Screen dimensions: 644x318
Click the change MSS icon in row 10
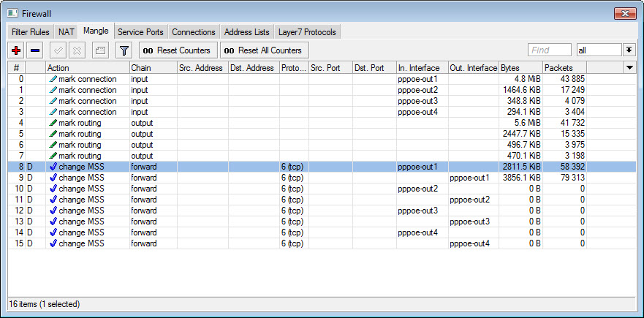pos(53,189)
